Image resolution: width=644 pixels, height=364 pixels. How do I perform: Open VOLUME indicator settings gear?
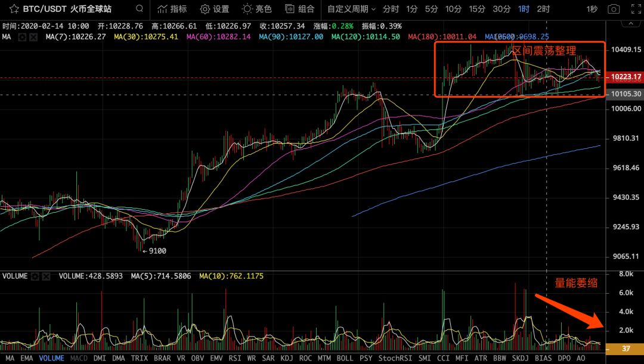click(35, 276)
